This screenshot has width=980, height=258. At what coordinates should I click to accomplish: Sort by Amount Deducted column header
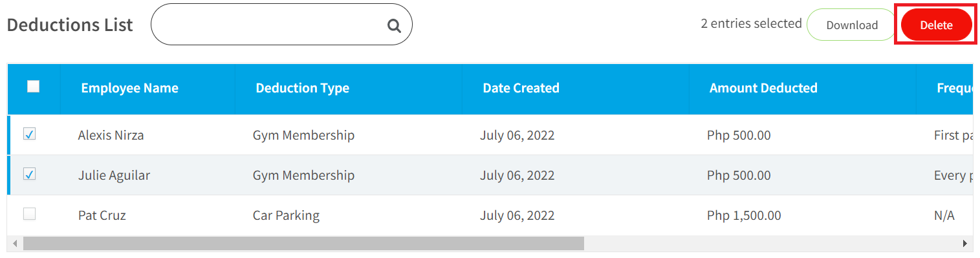(x=763, y=88)
